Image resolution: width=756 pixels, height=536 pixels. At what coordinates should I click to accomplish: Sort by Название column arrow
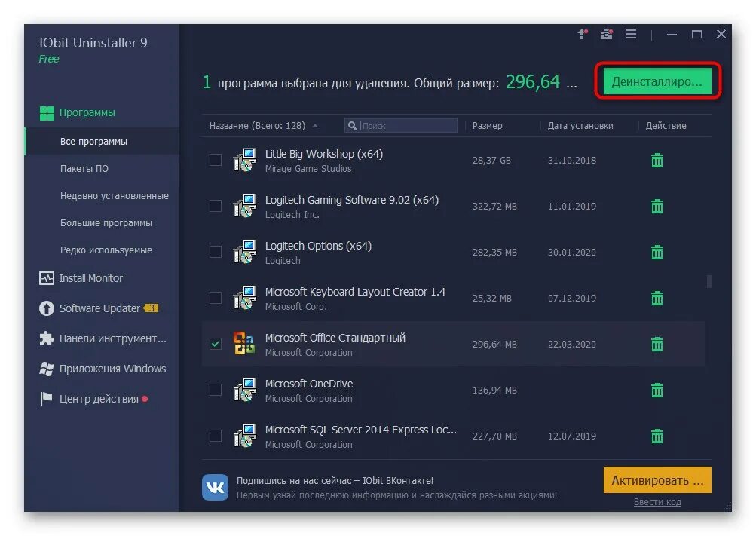[315, 126]
